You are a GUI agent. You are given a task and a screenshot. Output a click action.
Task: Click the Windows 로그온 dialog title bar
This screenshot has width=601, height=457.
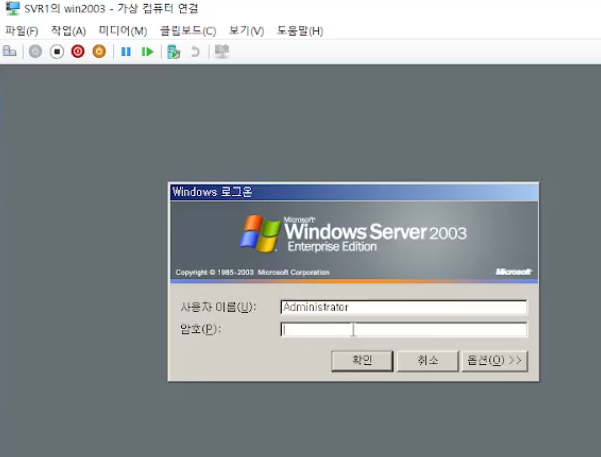[x=354, y=192]
